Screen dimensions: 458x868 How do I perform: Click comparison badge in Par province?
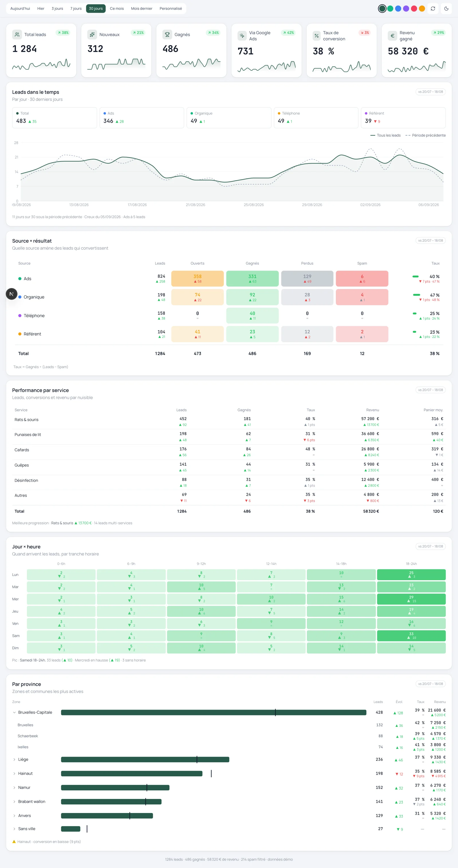point(431,684)
